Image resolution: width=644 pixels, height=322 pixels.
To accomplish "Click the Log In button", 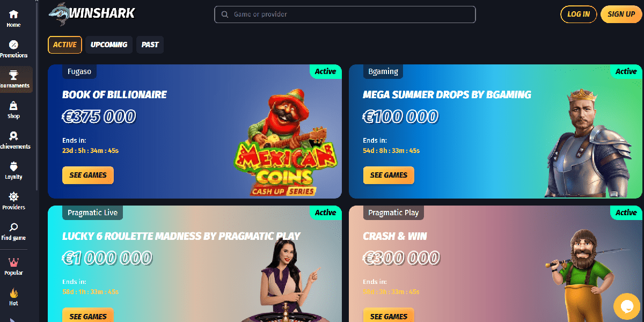I will pos(579,14).
